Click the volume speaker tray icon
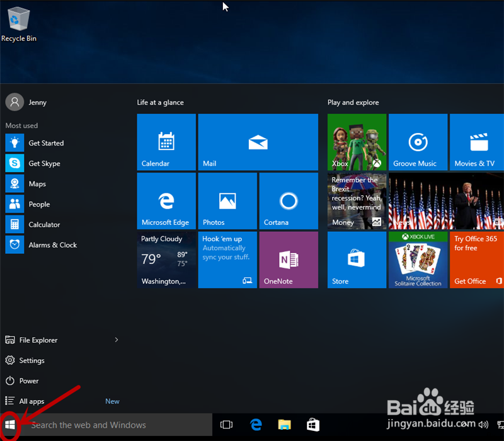 [483, 425]
